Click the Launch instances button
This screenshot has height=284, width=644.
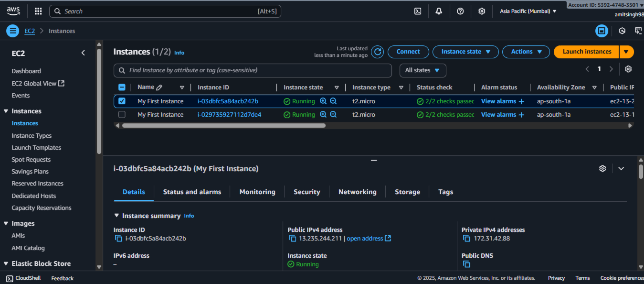[587, 52]
